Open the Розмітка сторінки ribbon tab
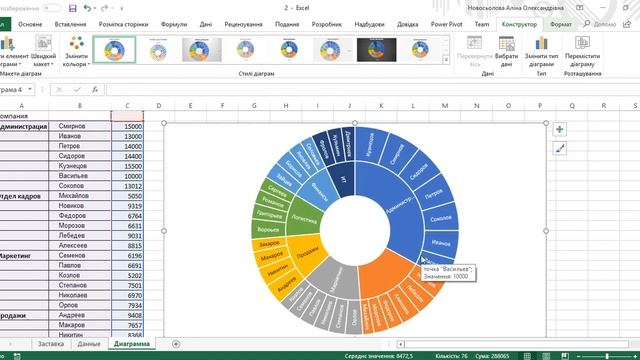 tap(123, 24)
